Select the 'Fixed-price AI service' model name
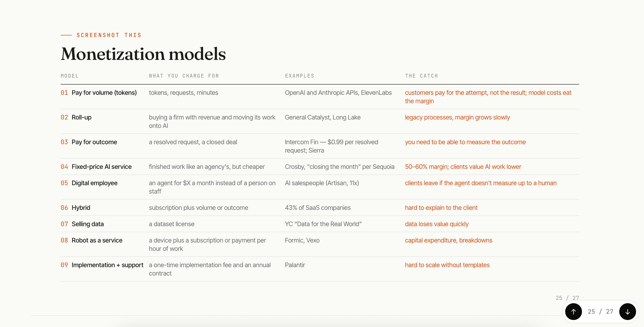644x327 pixels. tap(102, 167)
